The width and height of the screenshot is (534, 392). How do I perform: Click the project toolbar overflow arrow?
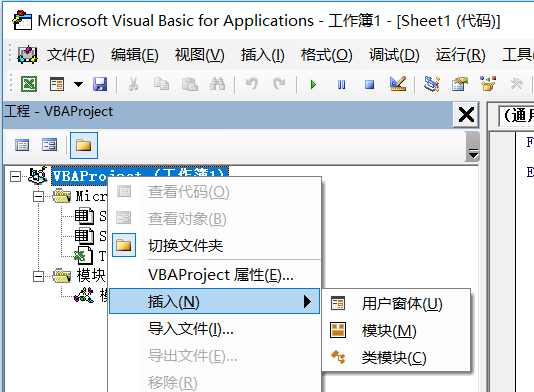pos(473,146)
